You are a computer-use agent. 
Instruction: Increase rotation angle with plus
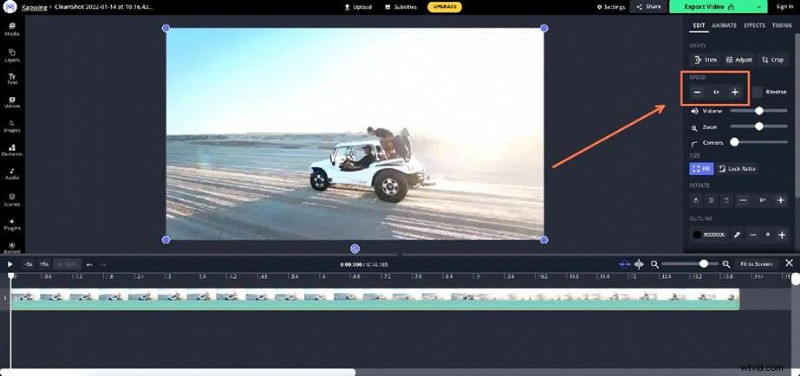pos(781,201)
